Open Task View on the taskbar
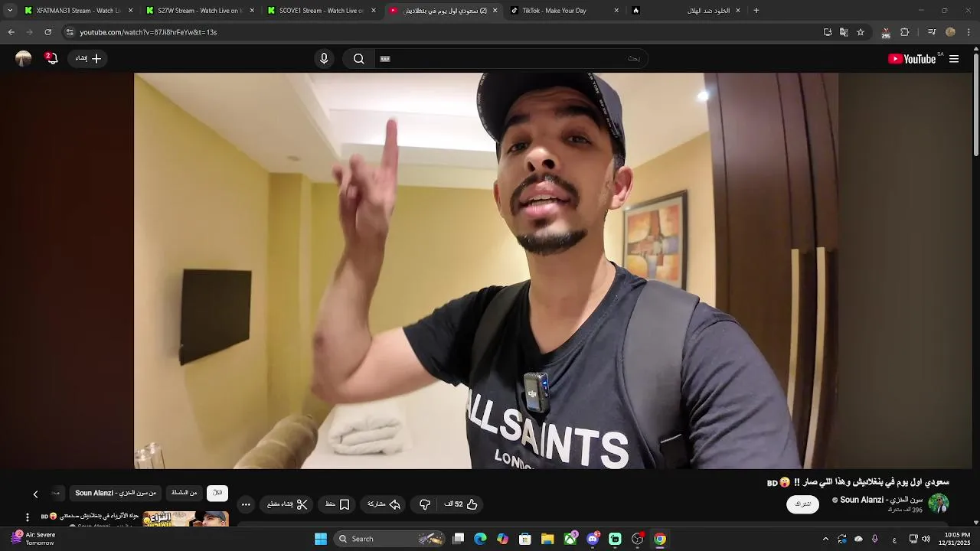Screen dimensions: 980x551 tap(458, 539)
